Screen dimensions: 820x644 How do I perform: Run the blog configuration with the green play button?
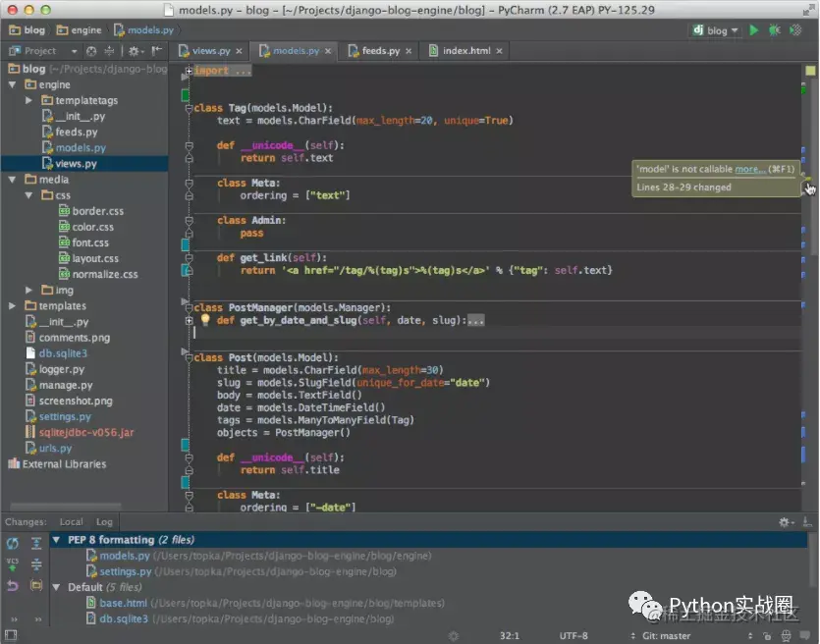pos(753,30)
